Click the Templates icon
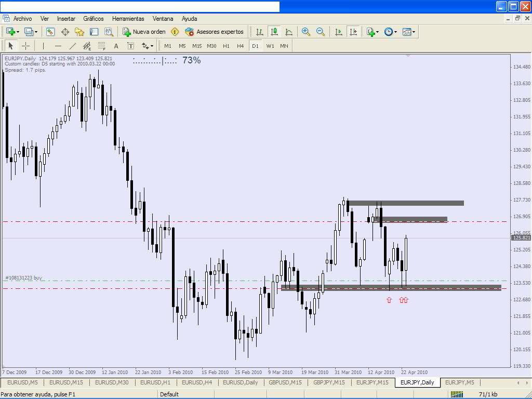Image resolution: width=532 pixels, height=399 pixels. 407,32
